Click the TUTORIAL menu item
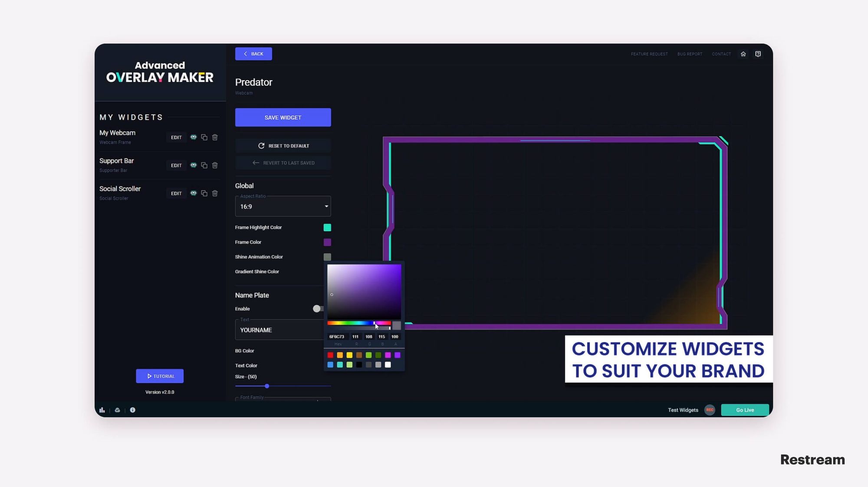The width and height of the screenshot is (868, 487). (160, 376)
